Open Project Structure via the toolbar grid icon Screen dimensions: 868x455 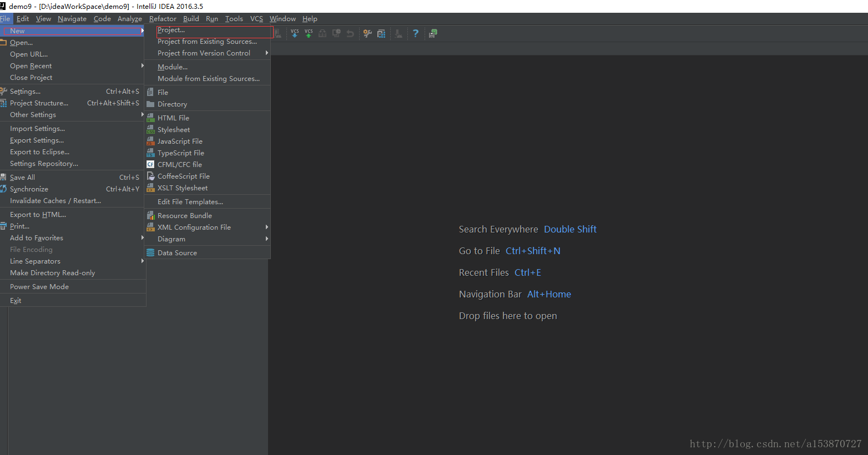pos(381,34)
